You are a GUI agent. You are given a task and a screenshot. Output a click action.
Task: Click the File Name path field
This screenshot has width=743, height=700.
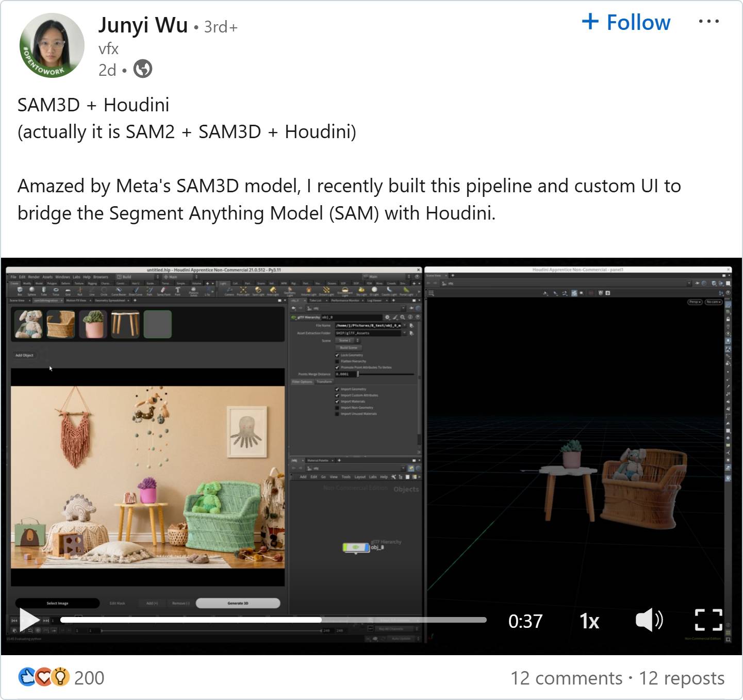[368, 326]
